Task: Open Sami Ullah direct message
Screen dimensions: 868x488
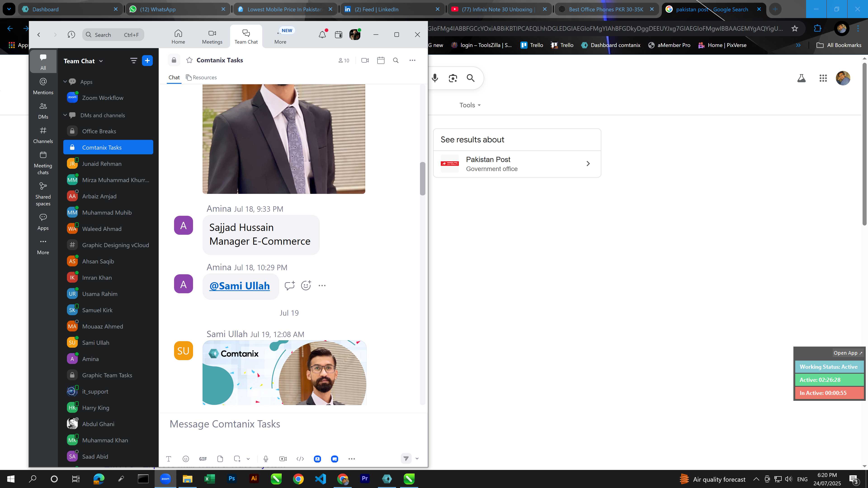Action: coord(108,343)
